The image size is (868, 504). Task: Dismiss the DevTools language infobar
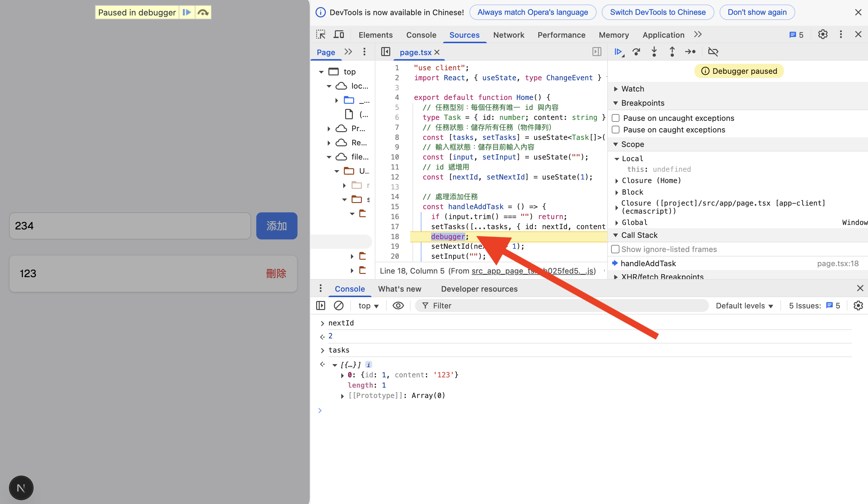tap(858, 13)
